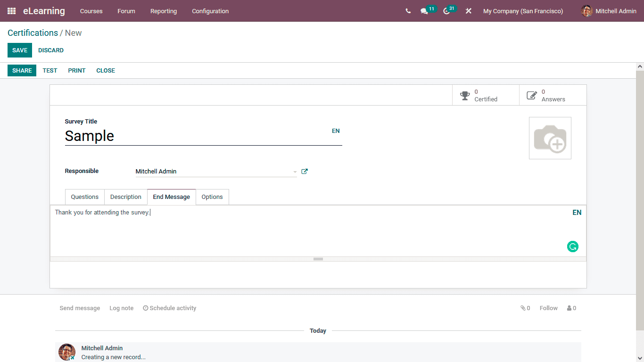The width and height of the screenshot is (644, 362).
Task: Switch to the Options tab
Action: (x=212, y=197)
